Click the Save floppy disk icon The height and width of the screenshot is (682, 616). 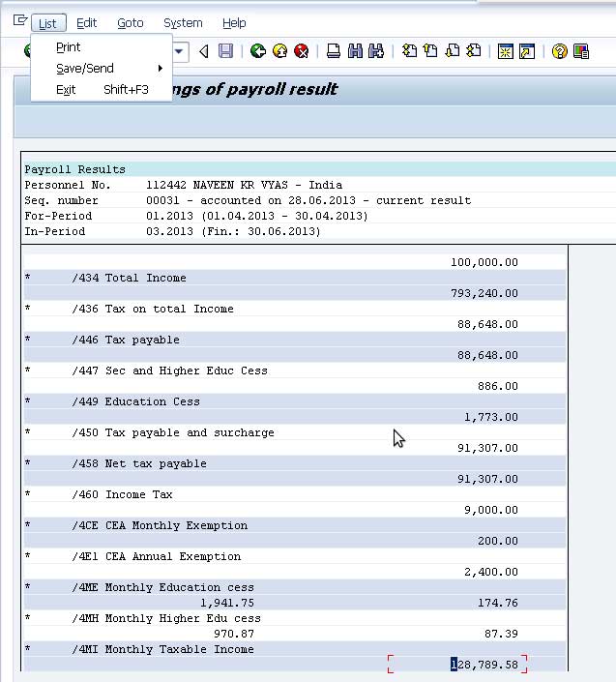[x=225, y=51]
